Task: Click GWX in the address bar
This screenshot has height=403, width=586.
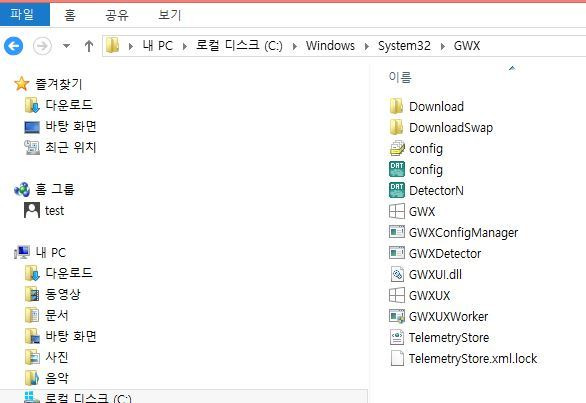Action: point(467,46)
